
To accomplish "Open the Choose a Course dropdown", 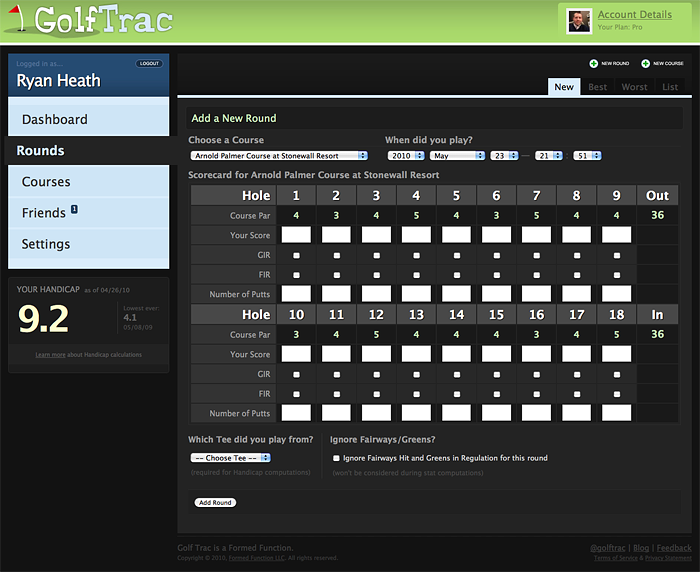I will [279, 155].
